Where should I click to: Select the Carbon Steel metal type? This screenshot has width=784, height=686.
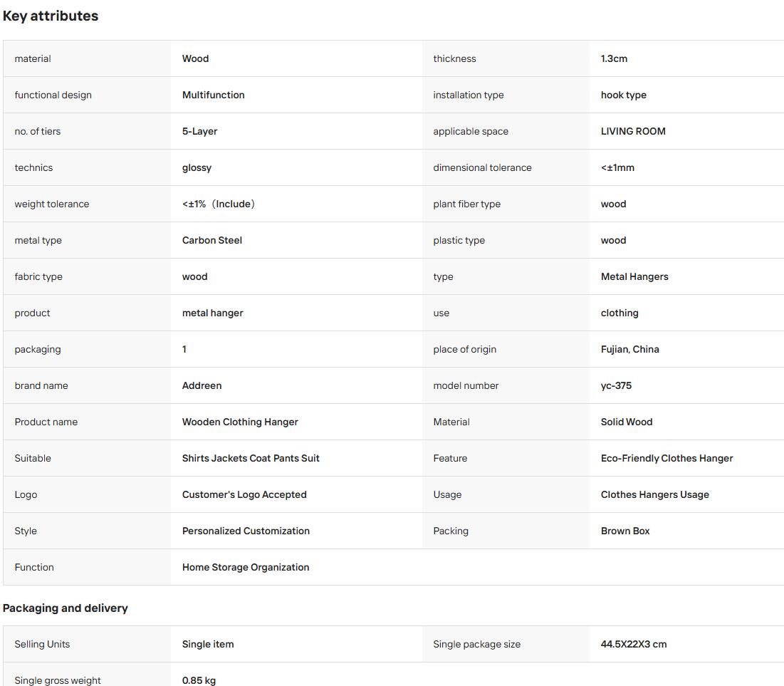[x=212, y=240]
